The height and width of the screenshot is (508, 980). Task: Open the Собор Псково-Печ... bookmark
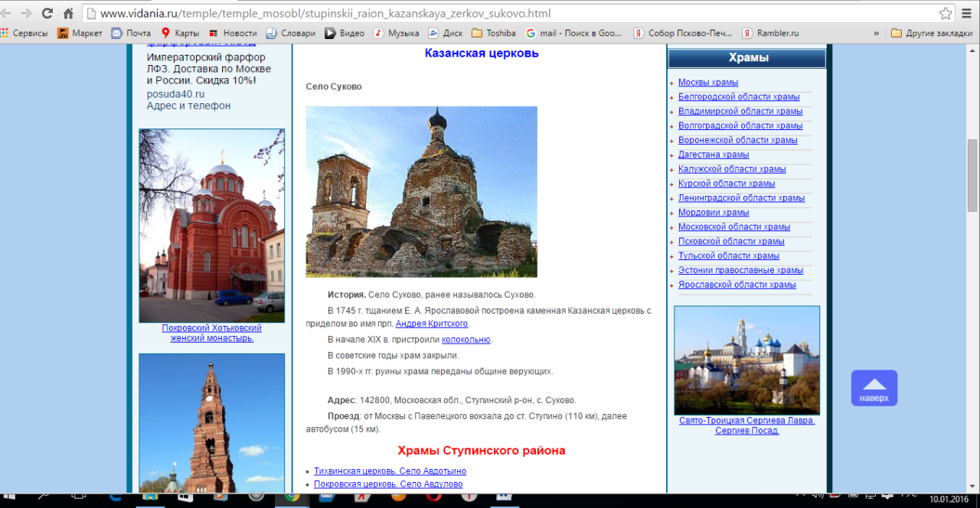(683, 33)
